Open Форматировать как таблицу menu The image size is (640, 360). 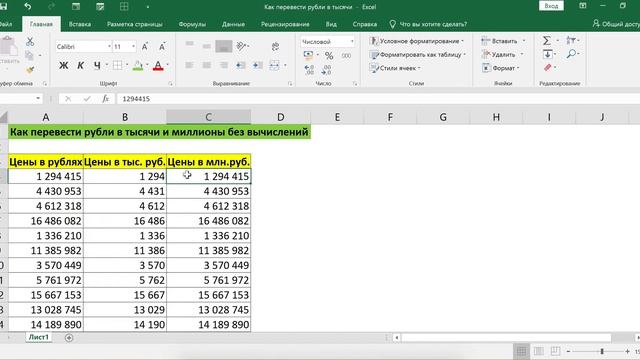coord(418,54)
